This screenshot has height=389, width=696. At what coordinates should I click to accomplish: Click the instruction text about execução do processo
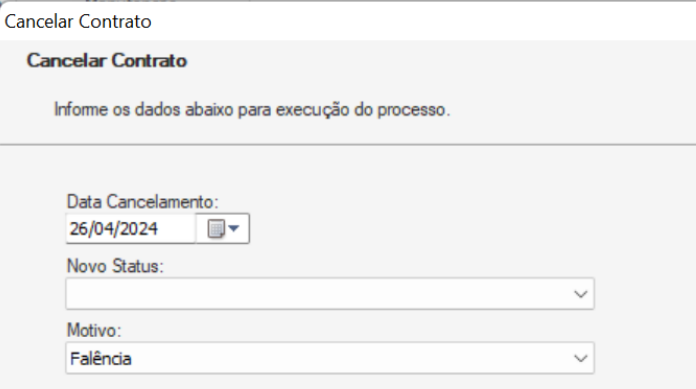[252, 109]
